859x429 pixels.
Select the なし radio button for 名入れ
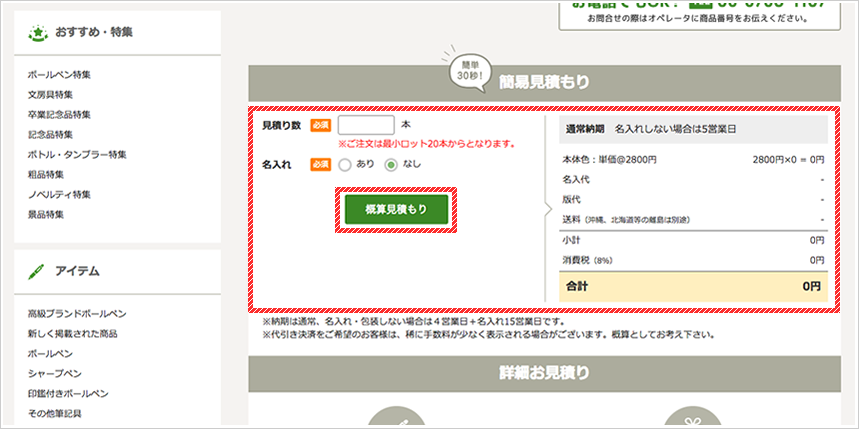click(391, 165)
